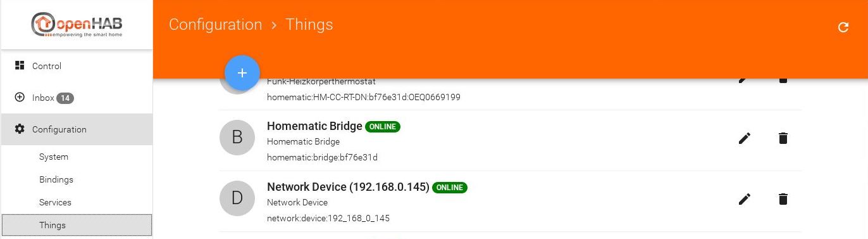Click the D avatar of Network Device

(x=237, y=198)
